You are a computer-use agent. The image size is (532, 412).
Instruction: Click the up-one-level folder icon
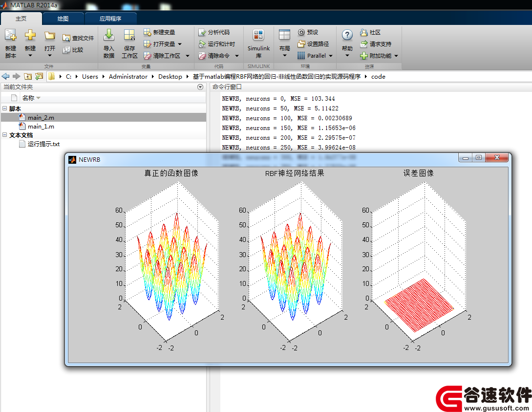(x=28, y=76)
